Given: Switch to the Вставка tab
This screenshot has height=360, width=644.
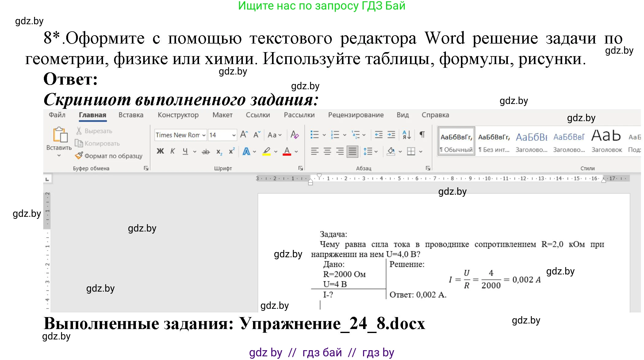Looking at the screenshot, I should coord(131,115).
